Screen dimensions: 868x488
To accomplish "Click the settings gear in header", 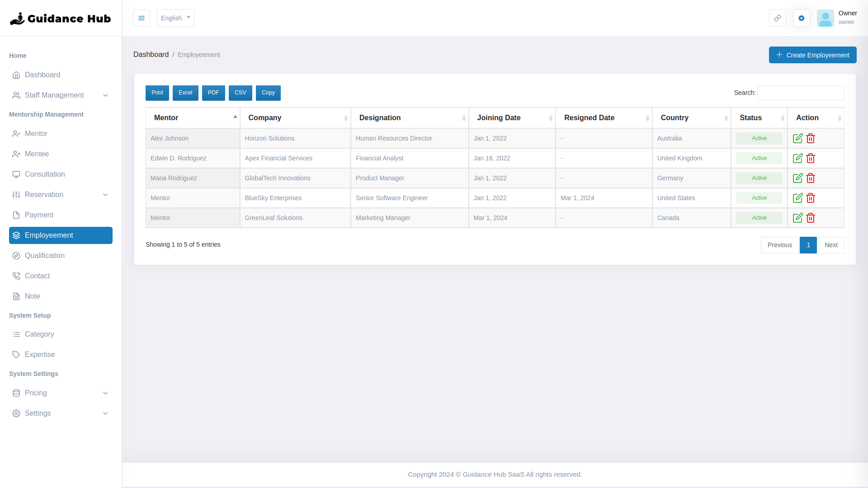I will click(801, 18).
